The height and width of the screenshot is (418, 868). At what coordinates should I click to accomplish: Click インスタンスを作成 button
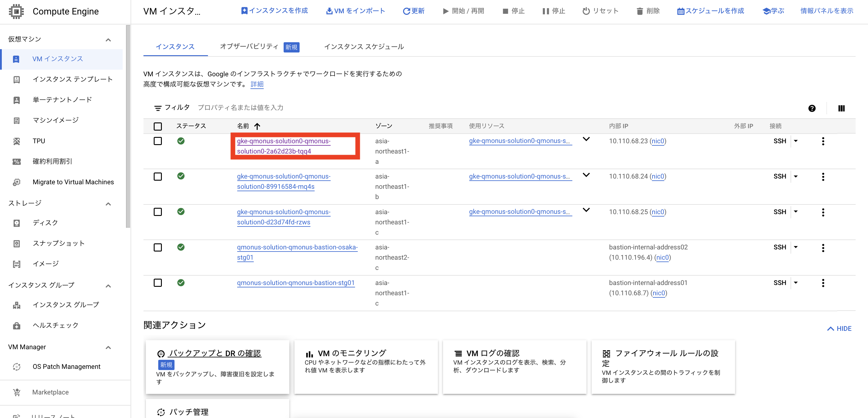click(274, 11)
